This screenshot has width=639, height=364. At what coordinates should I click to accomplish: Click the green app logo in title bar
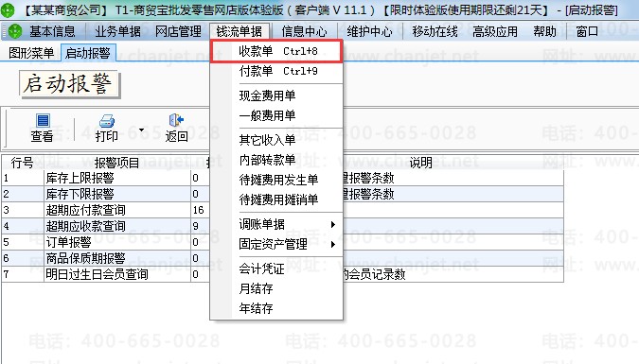(x=7, y=10)
